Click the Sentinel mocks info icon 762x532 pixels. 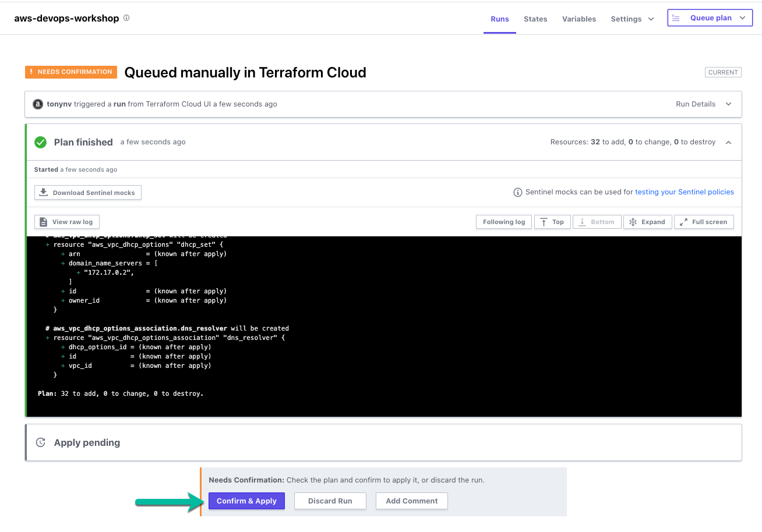[517, 192]
